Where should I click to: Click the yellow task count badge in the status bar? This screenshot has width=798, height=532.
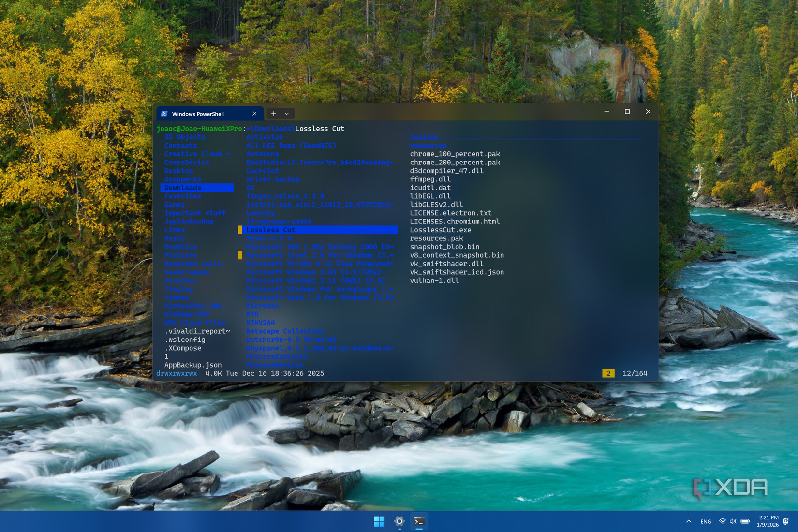(x=608, y=373)
